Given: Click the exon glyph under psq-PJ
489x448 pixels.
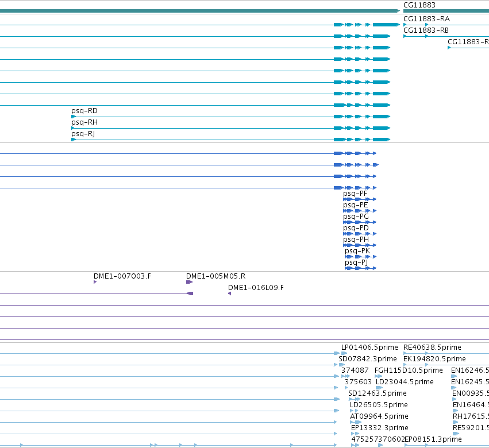Looking at the screenshot, I should pyautogui.click(x=360, y=268).
